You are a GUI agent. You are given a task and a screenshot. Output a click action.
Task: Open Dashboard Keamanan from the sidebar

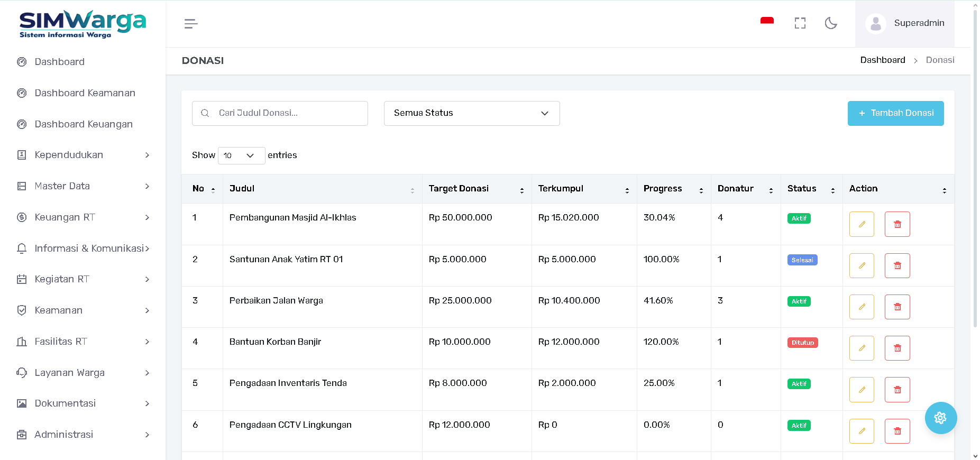tap(85, 93)
